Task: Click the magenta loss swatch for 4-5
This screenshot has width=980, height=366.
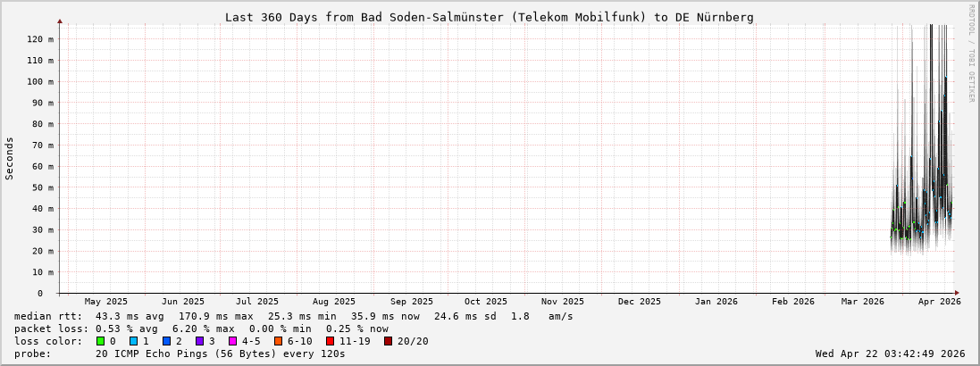Action: point(233,341)
